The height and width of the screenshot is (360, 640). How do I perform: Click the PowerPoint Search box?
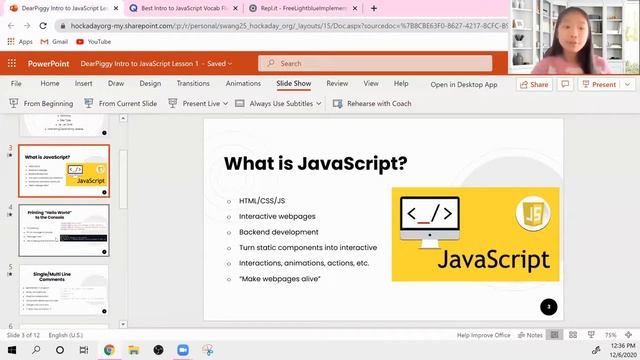tap(375, 63)
